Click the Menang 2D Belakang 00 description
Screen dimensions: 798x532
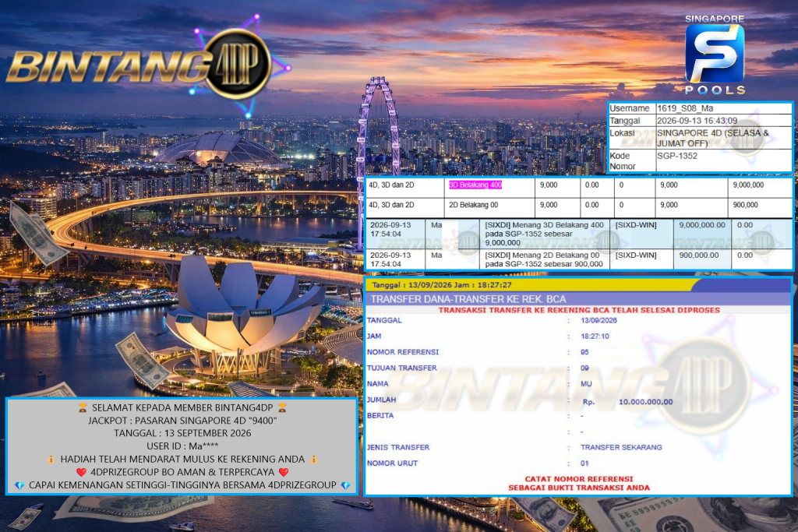point(544,260)
